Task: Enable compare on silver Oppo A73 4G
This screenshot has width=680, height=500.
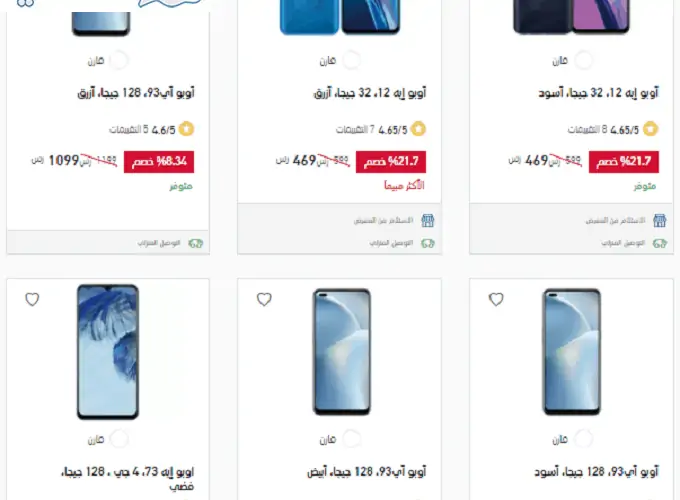Action: tap(118, 439)
